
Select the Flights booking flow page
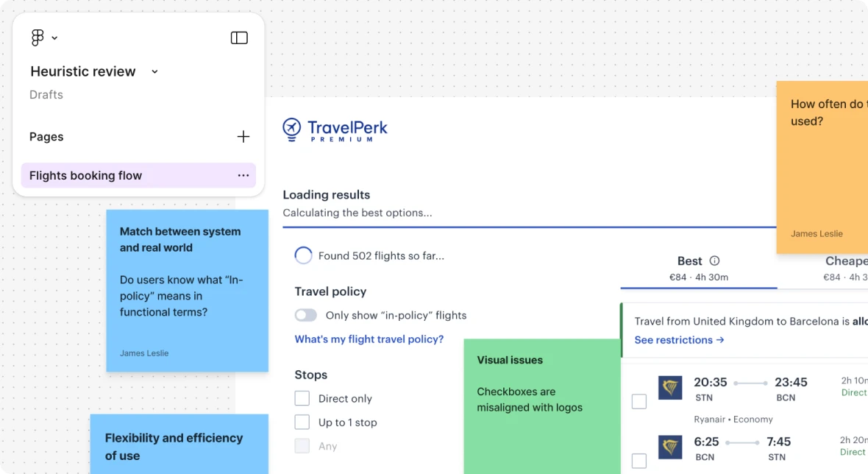tap(86, 175)
